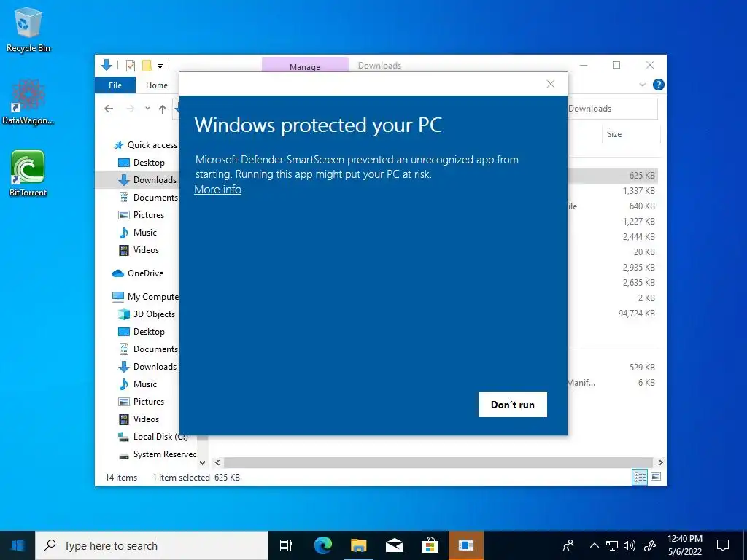Click the orange SmartScreen taskbar icon
Image resolution: width=747 pixels, height=560 pixels.
click(466, 545)
